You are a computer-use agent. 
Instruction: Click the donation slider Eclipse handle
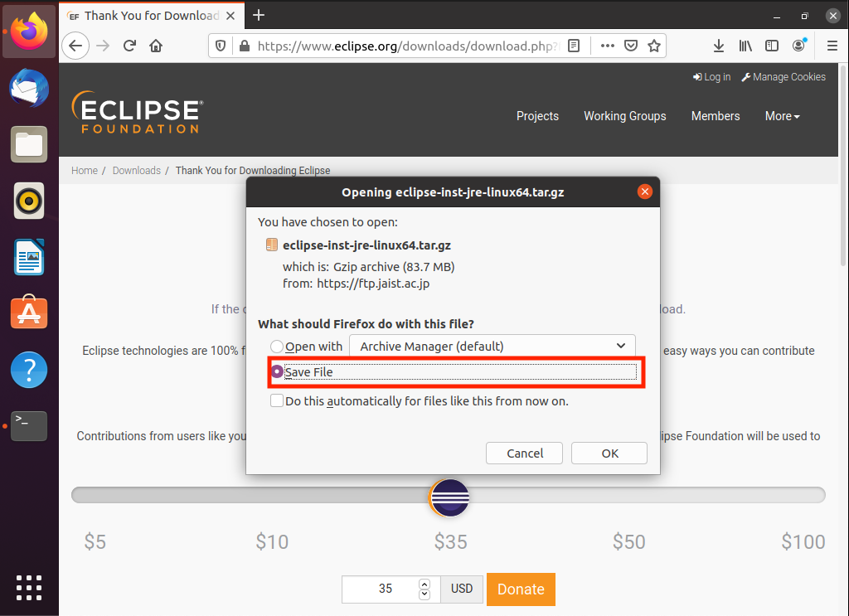click(449, 497)
